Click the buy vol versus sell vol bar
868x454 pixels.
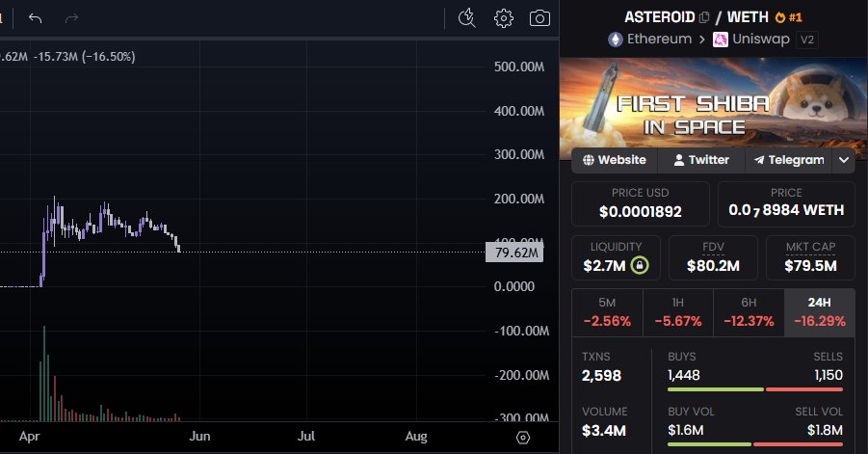pyautogui.click(x=755, y=444)
